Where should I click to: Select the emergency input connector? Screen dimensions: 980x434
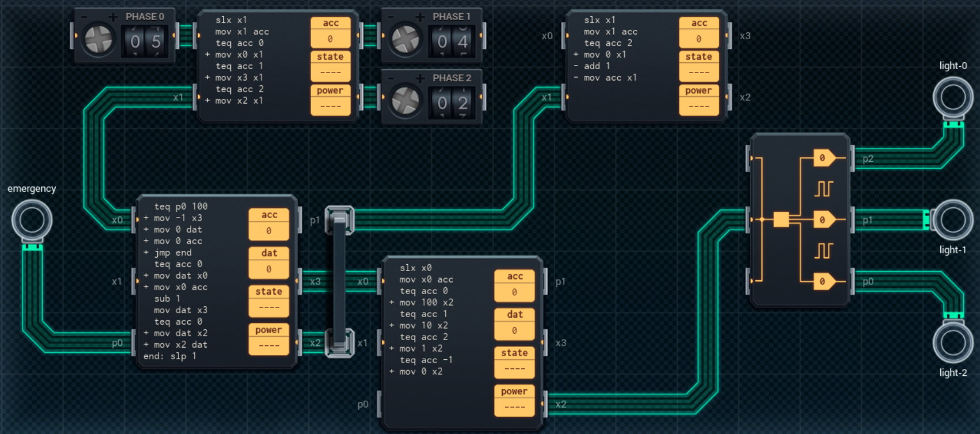pyautogui.click(x=32, y=220)
